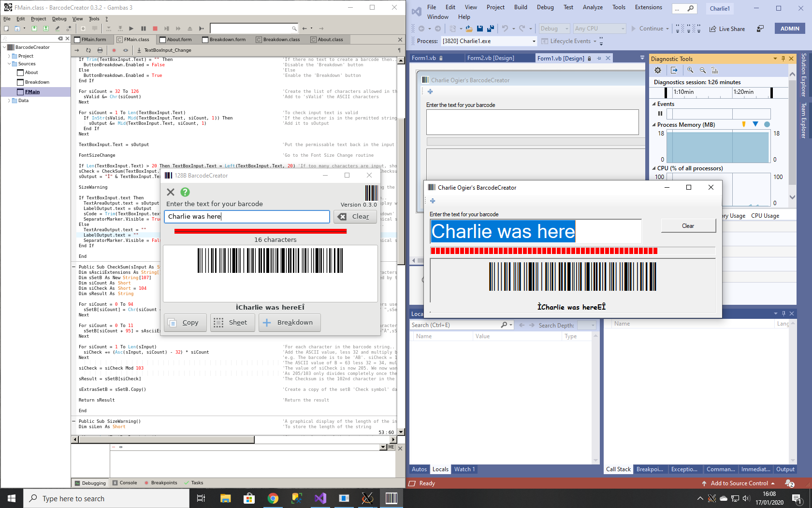This screenshot has height=508, width=812.
Task: Collapse the Events section in Diagnostic Tools
Action: click(654, 104)
